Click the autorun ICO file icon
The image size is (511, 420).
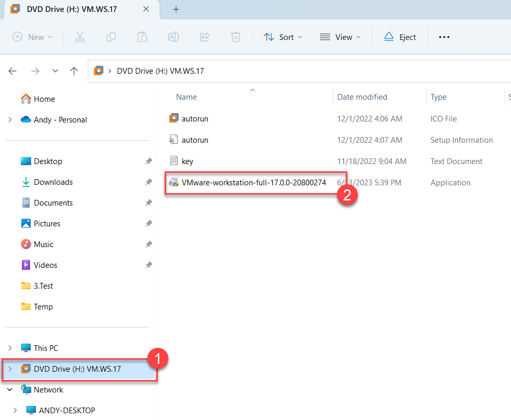coord(173,118)
